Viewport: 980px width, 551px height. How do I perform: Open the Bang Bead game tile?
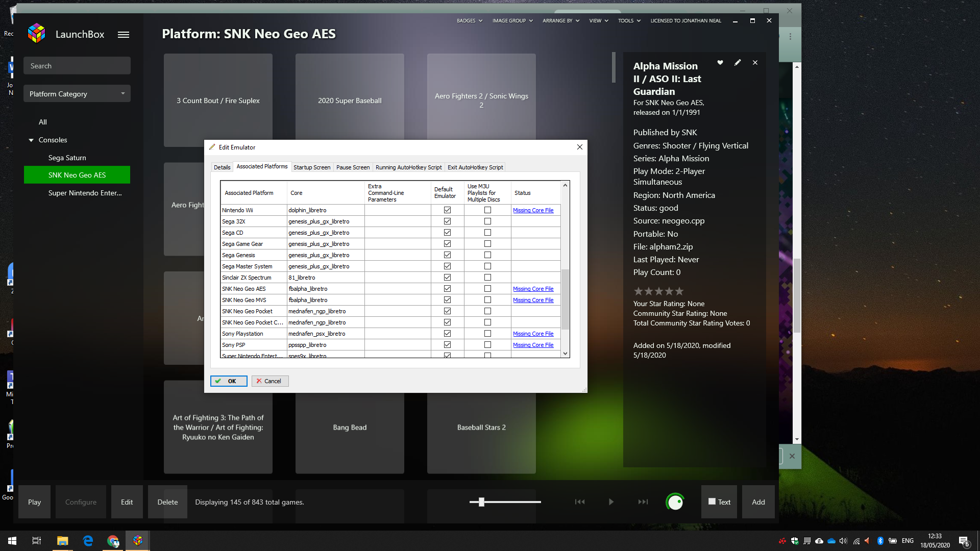[x=350, y=428]
